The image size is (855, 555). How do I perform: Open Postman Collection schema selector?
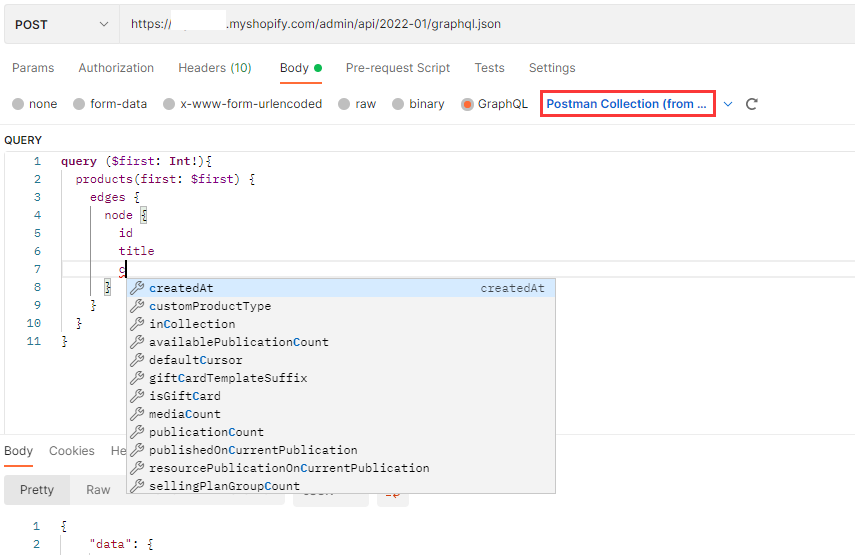tap(627, 104)
